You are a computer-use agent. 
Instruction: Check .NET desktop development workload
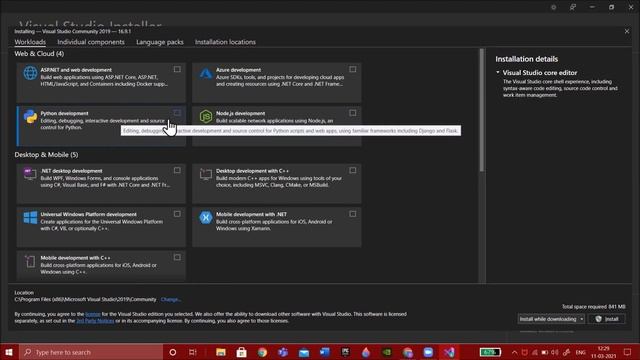tap(177, 170)
